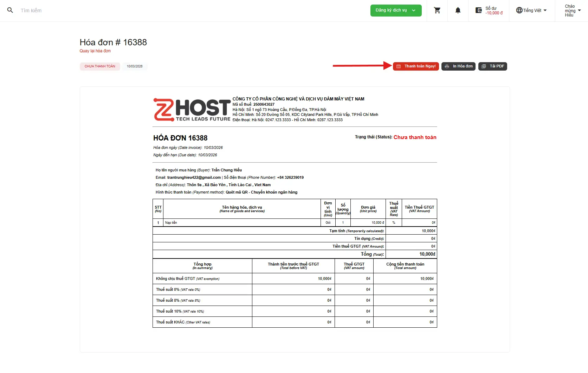This screenshot has width=588, height=373.
Task: Click the Tên hàng hóa, dịch vụ header
Action: (242, 209)
